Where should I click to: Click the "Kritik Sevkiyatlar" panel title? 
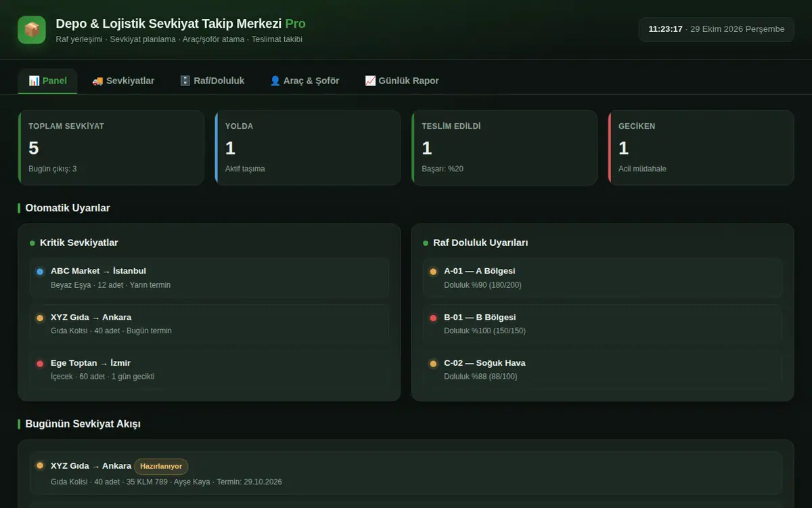click(79, 242)
